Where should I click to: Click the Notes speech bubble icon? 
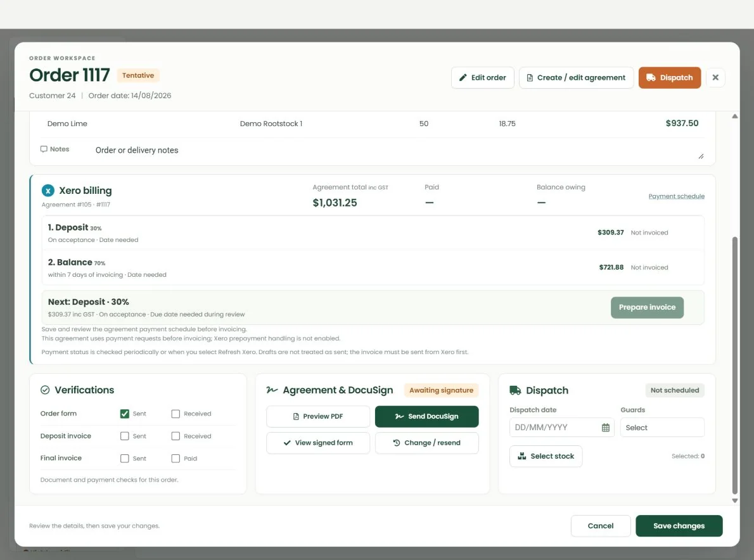[44, 149]
